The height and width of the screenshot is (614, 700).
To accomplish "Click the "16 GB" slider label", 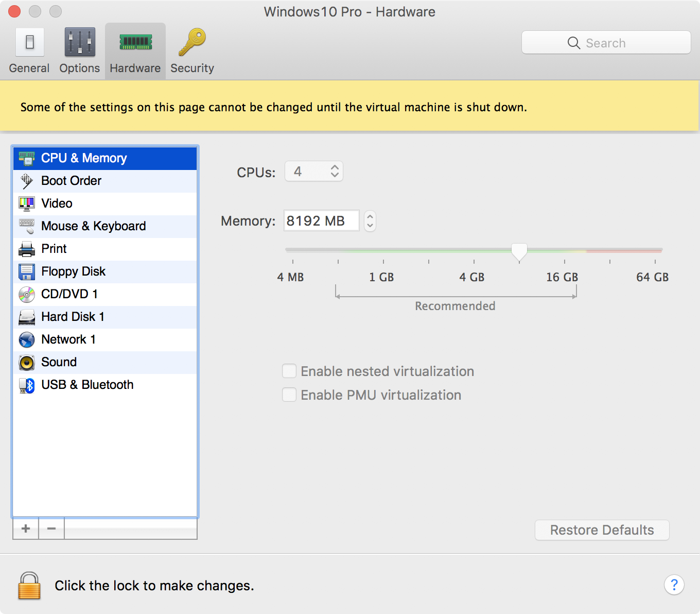I will pyautogui.click(x=562, y=277).
